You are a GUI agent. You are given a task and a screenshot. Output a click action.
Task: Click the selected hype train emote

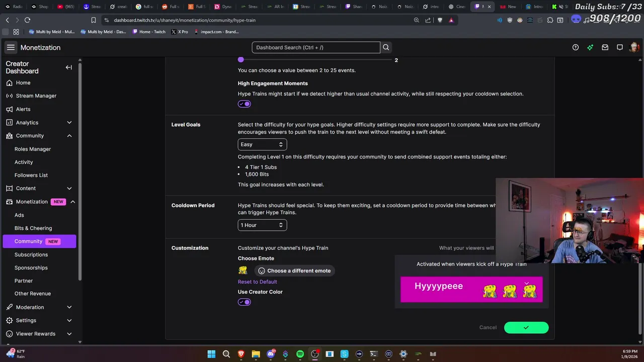(x=243, y=270)
